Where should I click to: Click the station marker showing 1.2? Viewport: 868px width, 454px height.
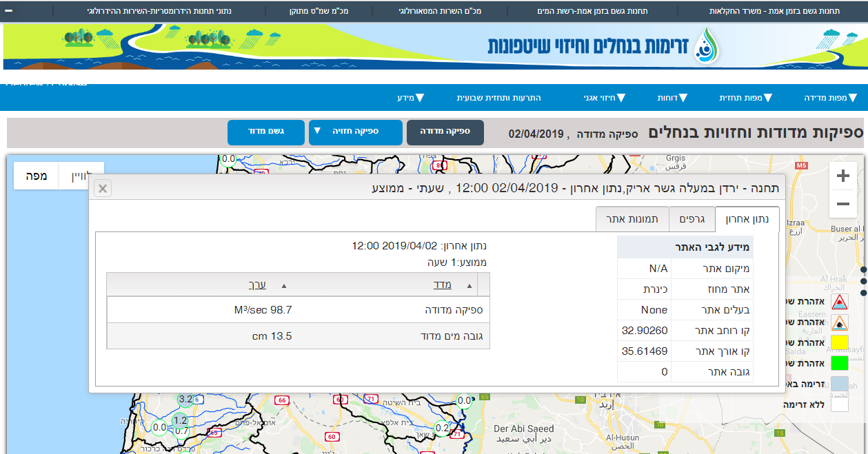coord(179,420)
